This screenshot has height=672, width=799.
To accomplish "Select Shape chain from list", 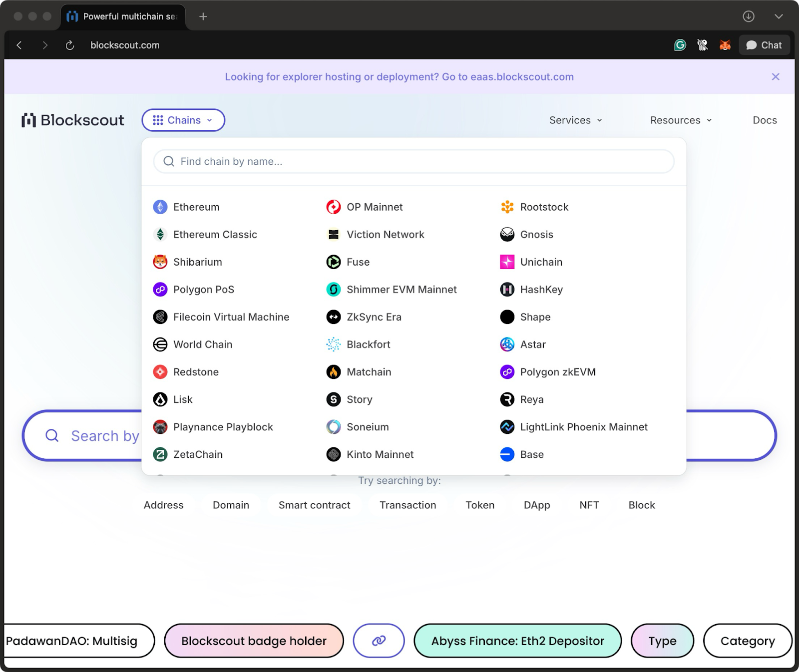I will (x=525, y=317).
